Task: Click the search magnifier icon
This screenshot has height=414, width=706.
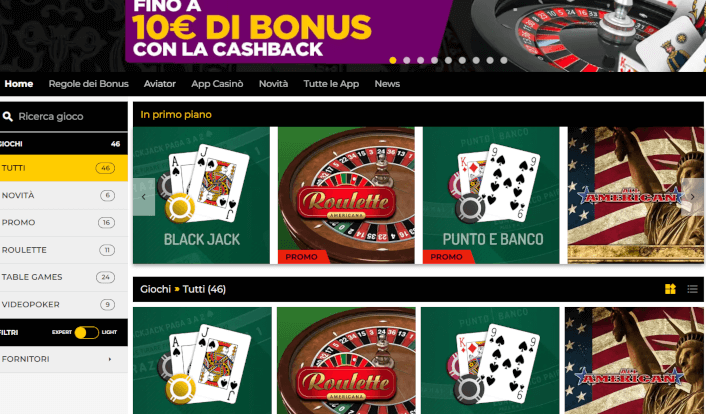Action: coord(7,117)
